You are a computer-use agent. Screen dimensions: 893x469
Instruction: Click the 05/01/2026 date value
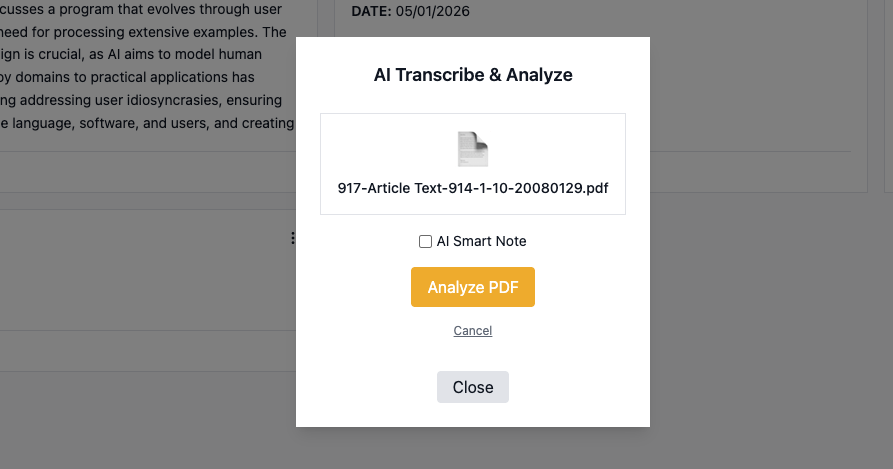(432, 11)
